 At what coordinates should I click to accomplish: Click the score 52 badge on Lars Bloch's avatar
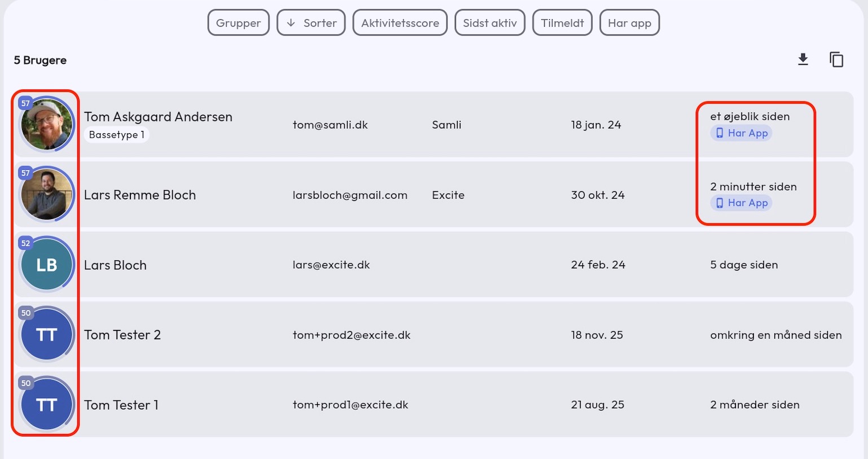(25, 243)
